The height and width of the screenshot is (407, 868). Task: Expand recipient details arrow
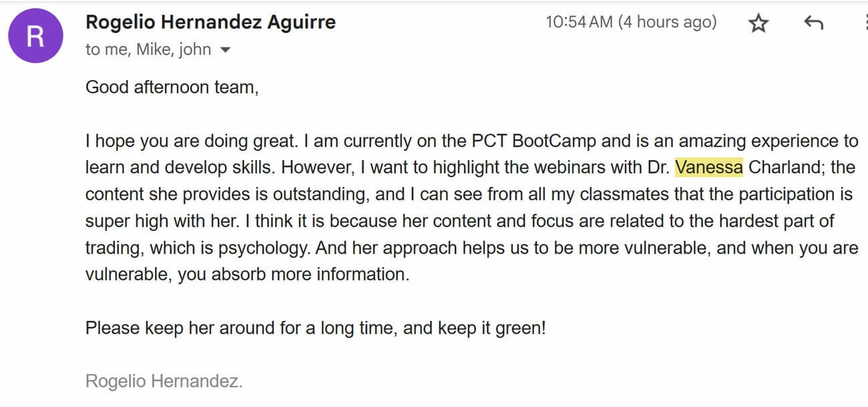pos(225,50)
